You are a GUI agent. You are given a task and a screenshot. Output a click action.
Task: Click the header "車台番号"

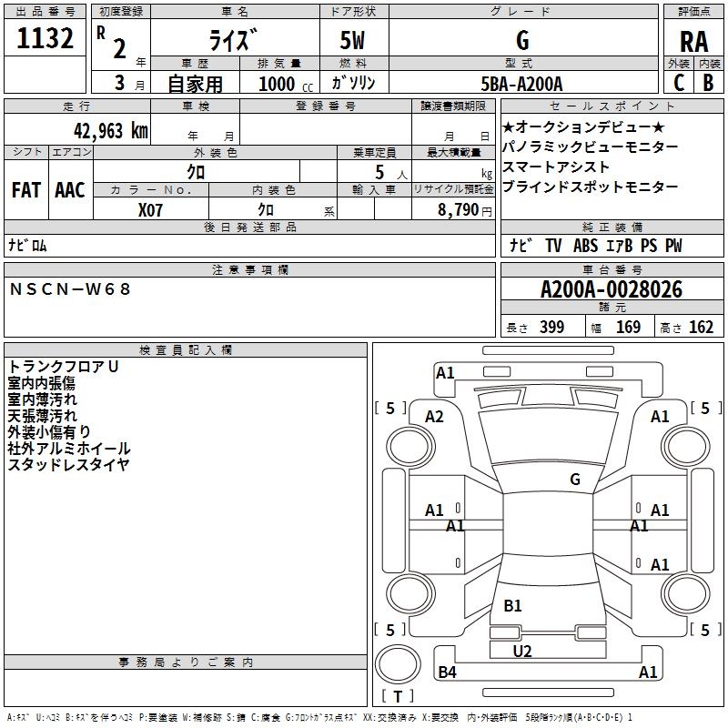pos(612,269)
